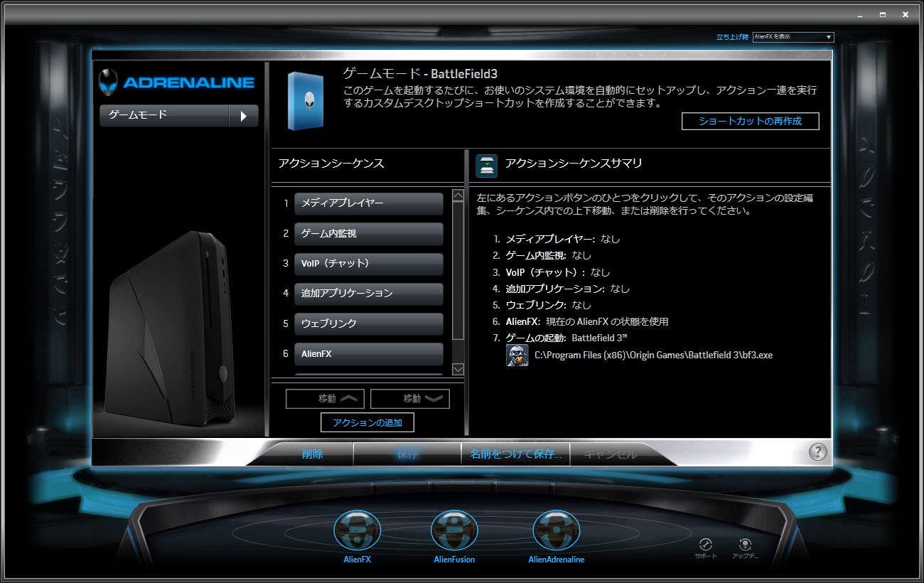
Task: Click 名前をつけて保存 tab
Action: coord(516,454)
